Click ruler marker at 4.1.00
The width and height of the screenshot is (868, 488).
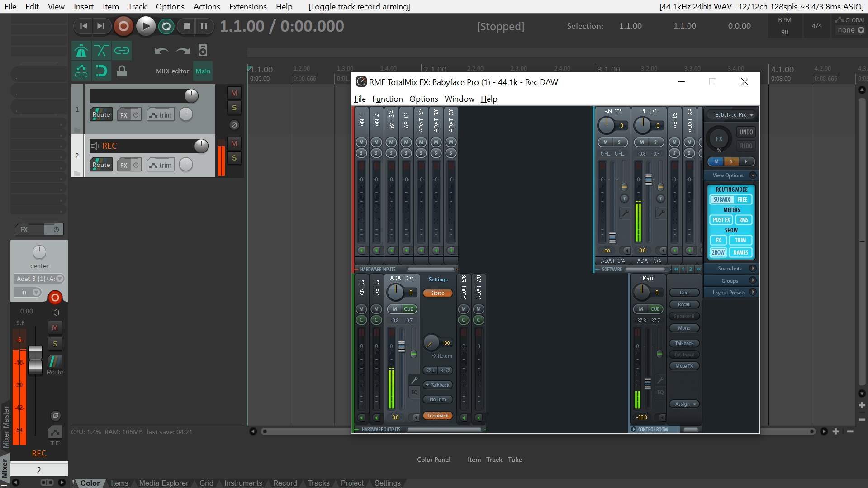tap(783, 70)
